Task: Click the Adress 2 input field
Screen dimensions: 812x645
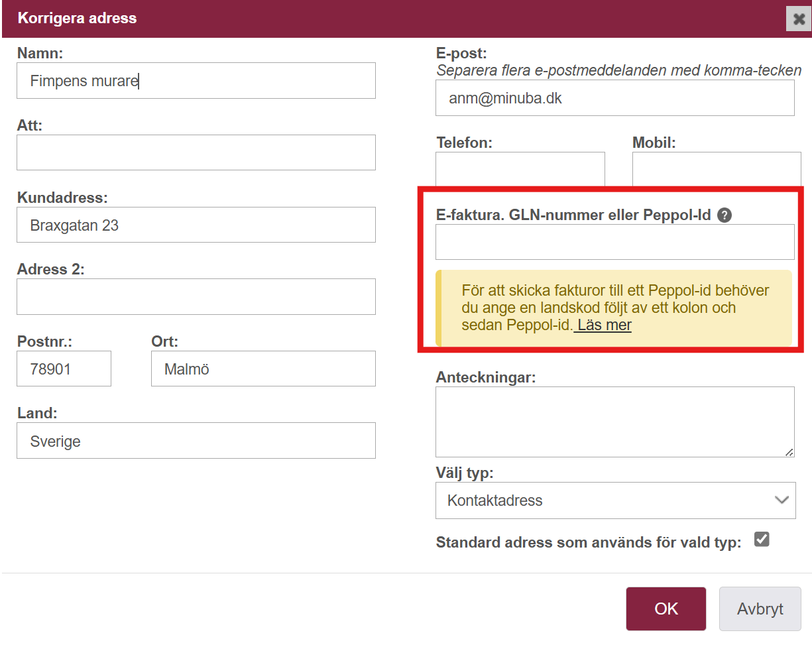Action: [x=196, y=296]
